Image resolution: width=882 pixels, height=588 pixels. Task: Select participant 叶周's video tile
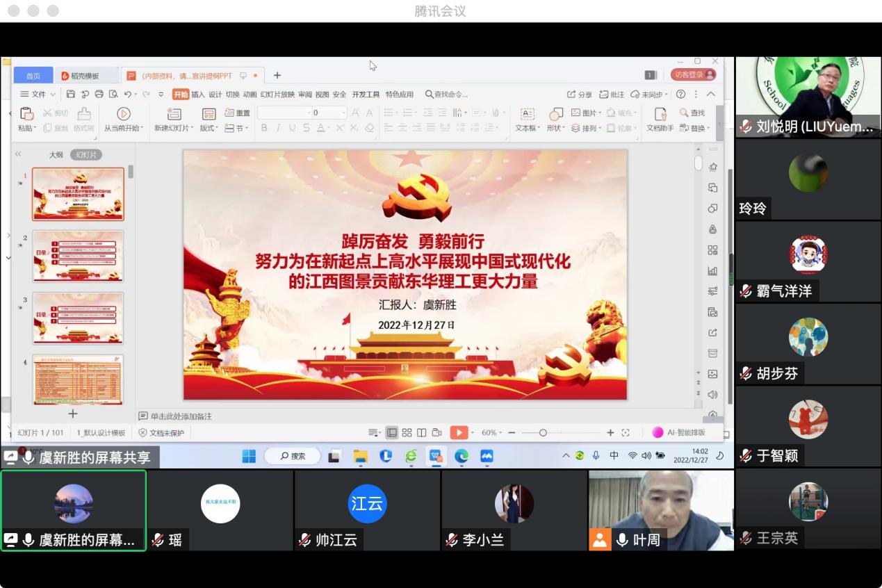click(661, 510)
